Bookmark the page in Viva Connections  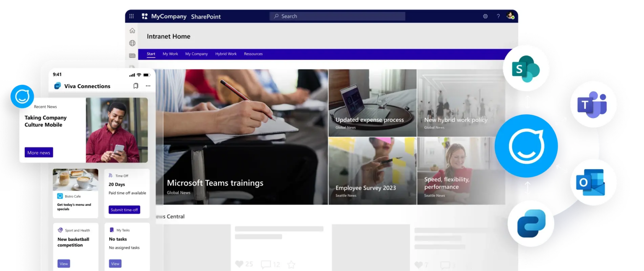pyautogui.click(x=135, y=86)
